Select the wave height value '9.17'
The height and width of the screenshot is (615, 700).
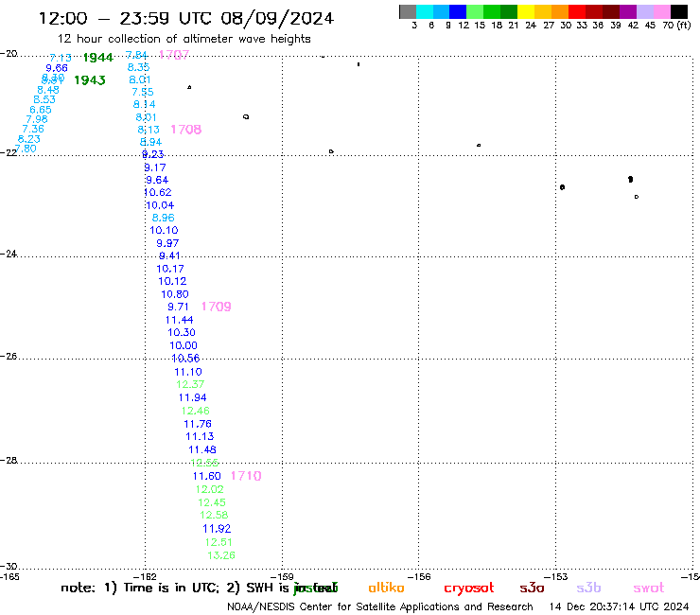[155, 167]
